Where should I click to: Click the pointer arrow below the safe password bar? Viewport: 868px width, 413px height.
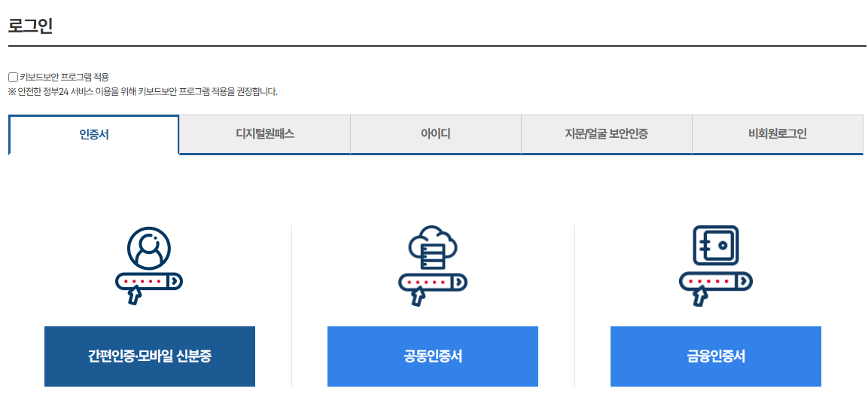699,296
